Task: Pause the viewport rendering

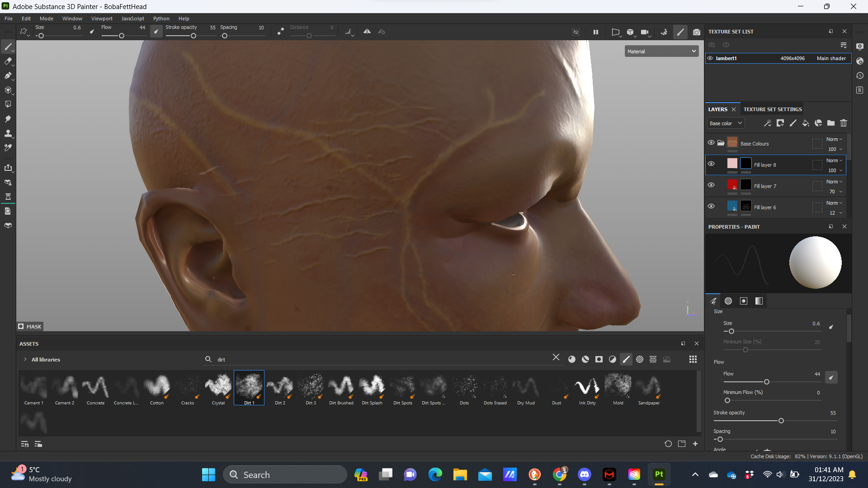Action: [x=596, y=32]
